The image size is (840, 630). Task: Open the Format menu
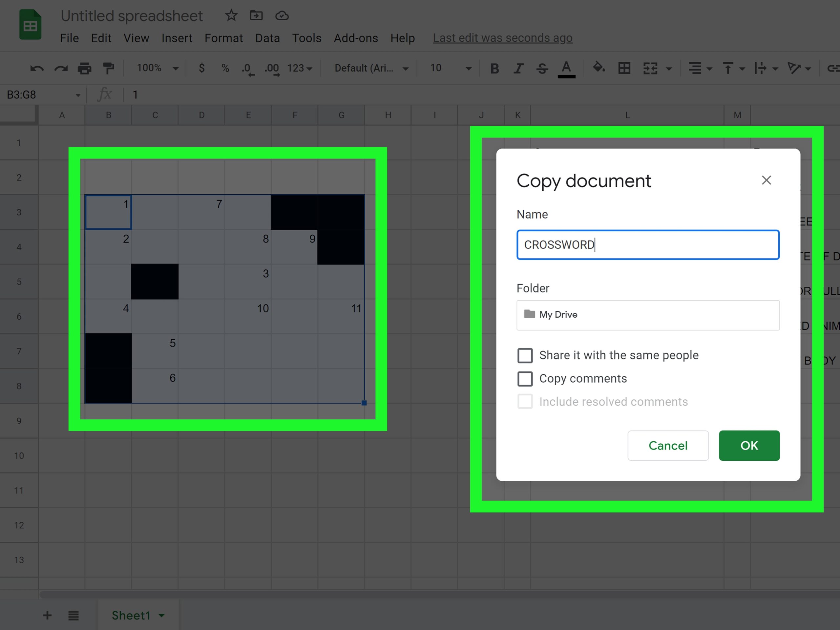click(x=224, y=38)
